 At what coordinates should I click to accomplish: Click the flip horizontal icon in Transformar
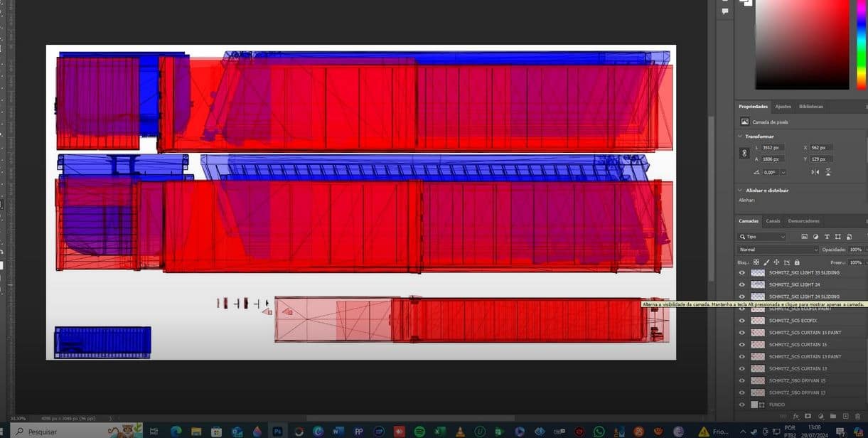coord(815,172)
